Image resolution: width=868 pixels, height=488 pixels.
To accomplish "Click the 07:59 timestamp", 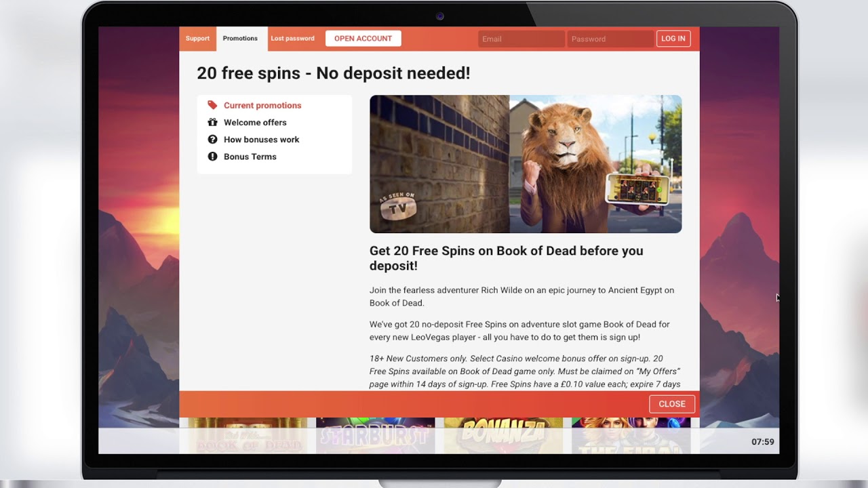I will [762, 441].
